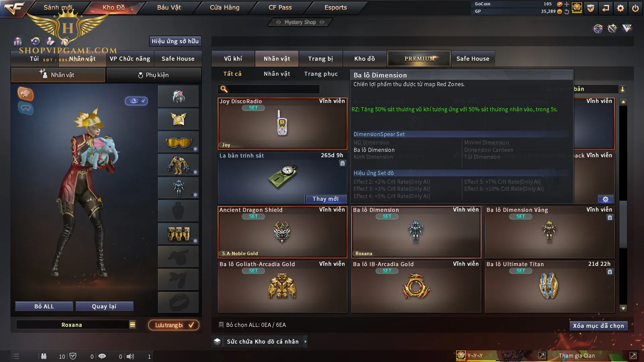
Task: Click the power exit icon
Action: click(635, 8)
